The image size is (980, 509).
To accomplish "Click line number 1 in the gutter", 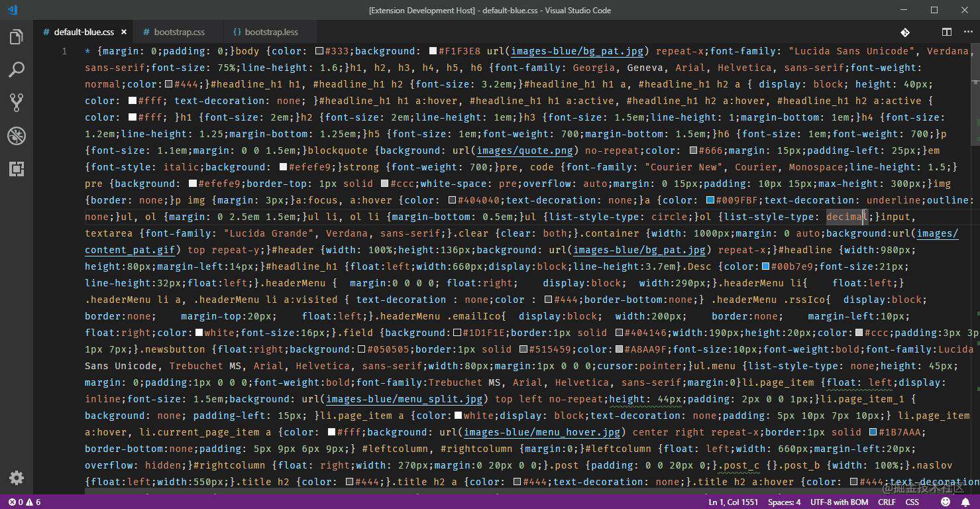I will point(64,51).
